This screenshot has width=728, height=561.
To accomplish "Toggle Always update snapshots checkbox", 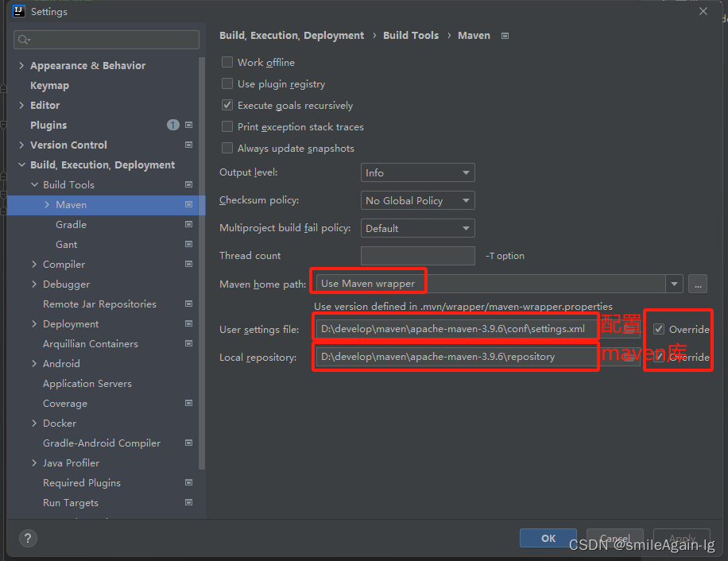I will click(228, 149).
